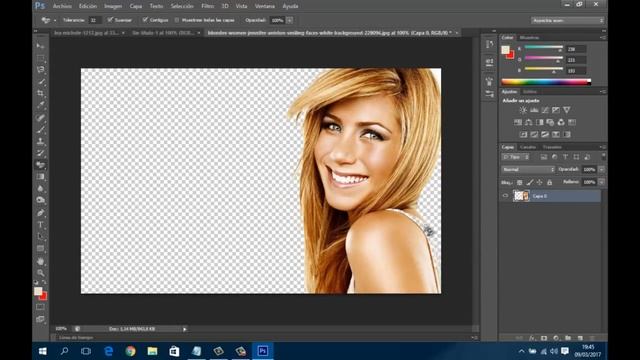This screenshot has width=640, height=360.
Task: Hide the Capa 0 layer
Action: coord(505,196)
